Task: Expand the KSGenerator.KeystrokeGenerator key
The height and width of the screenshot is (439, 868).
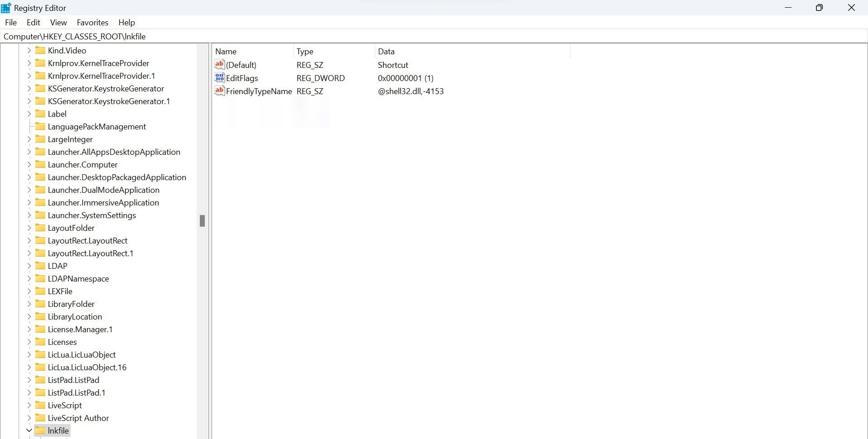Action: point(29,88)
